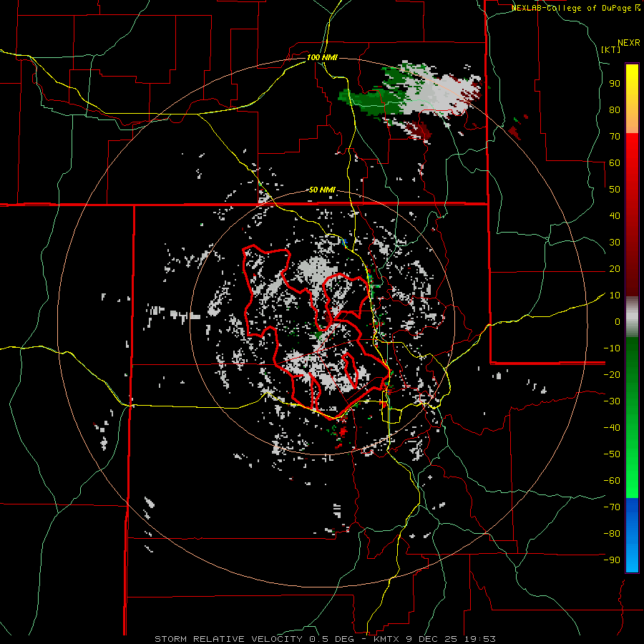Image resolution: width=644 pixels, height=644 pixels.
Task: Click the -30 value on the velocity scale
Action: coord(612,401)
